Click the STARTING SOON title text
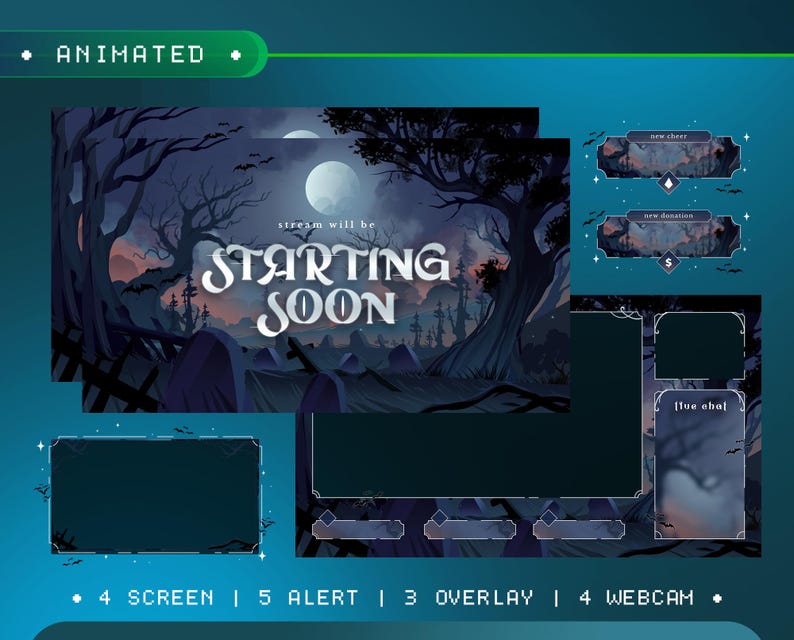This screenshot has height=640, width=794. click(x=326, y=289)
